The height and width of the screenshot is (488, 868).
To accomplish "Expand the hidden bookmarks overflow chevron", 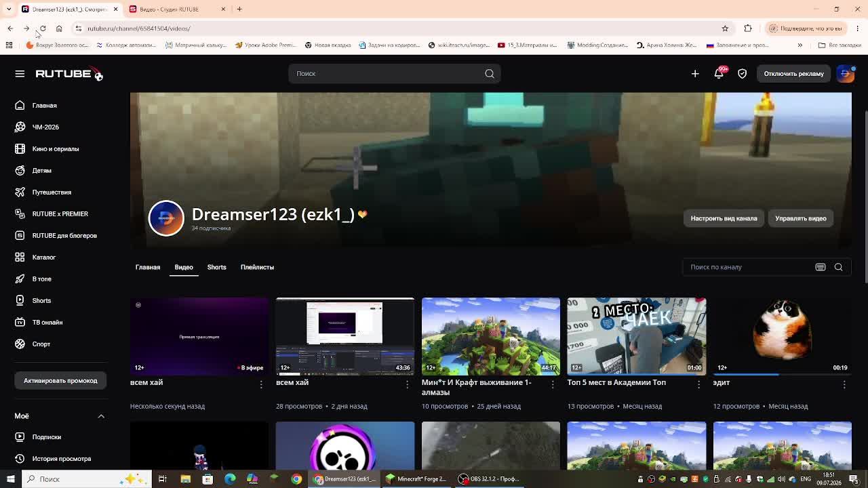I will (800, 45).
